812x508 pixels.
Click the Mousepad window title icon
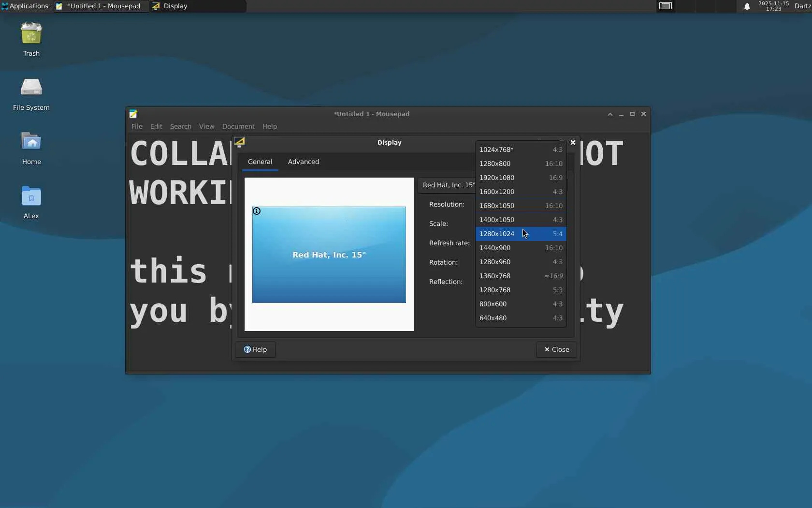133,114
